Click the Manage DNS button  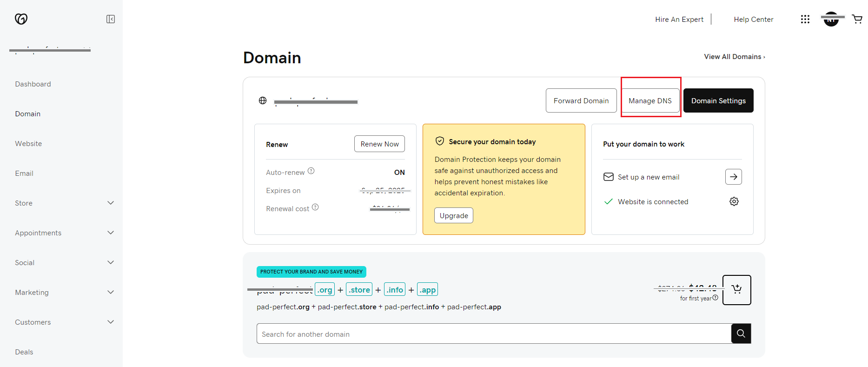pyautogui.click(x=650, y=100)
